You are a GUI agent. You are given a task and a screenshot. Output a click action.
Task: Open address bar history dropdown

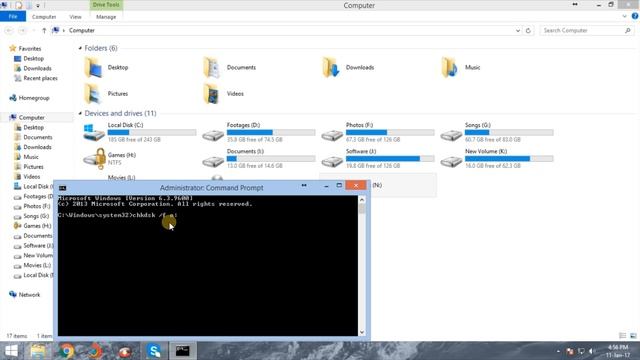pyautogui.click(x=518, y=31)
